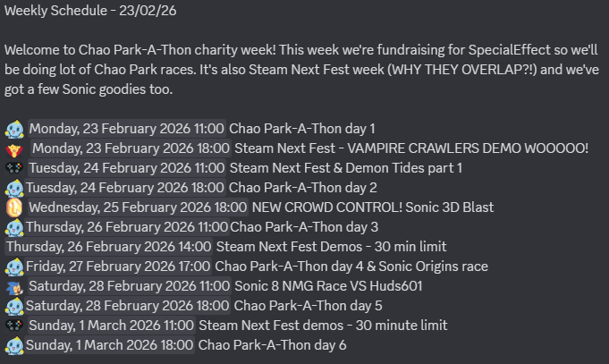Image resolution: width=609 pixels, height=364 pixels.
Task: Click the Tuesday, 24 February 2026 11:00 timestamp
Action: [x=127, y=168]
